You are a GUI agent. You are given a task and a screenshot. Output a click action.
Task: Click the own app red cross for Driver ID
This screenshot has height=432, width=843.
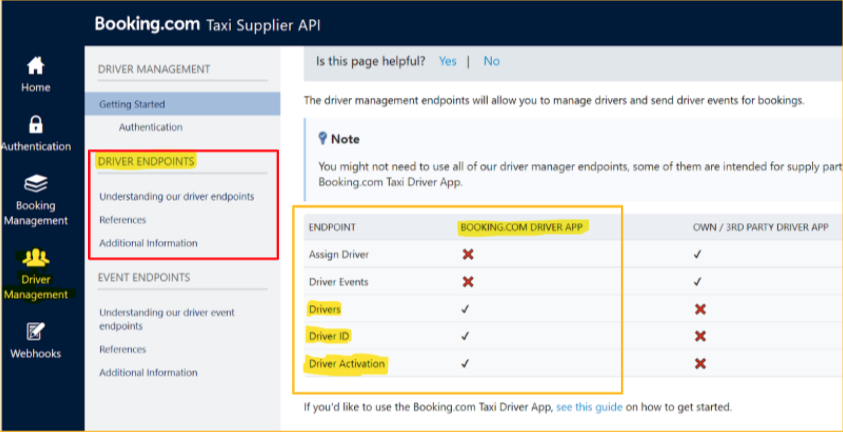(x=700, y=336)
